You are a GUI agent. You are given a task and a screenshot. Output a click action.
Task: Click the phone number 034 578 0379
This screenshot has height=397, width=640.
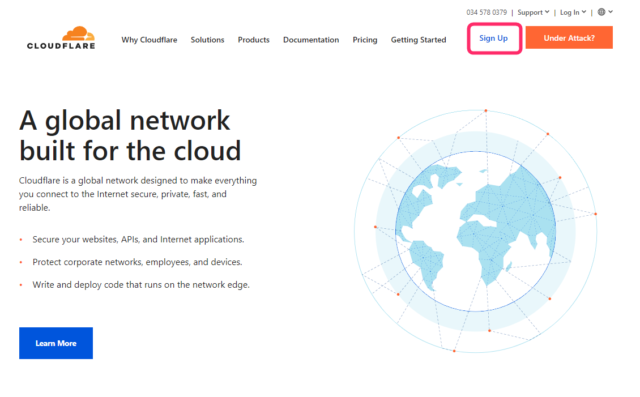coord(487,12)
